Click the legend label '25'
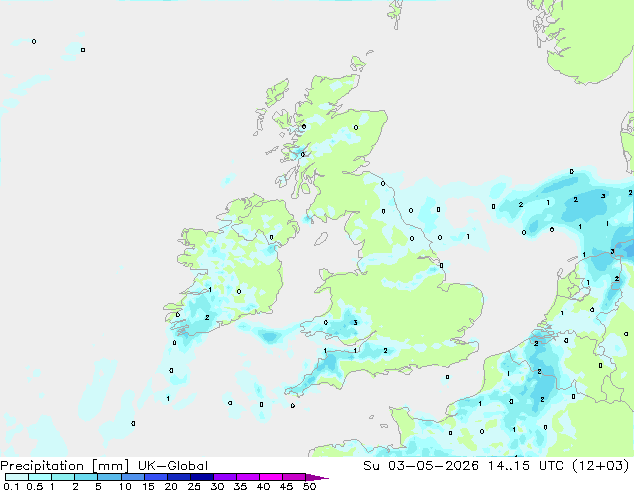 (194, 486)
